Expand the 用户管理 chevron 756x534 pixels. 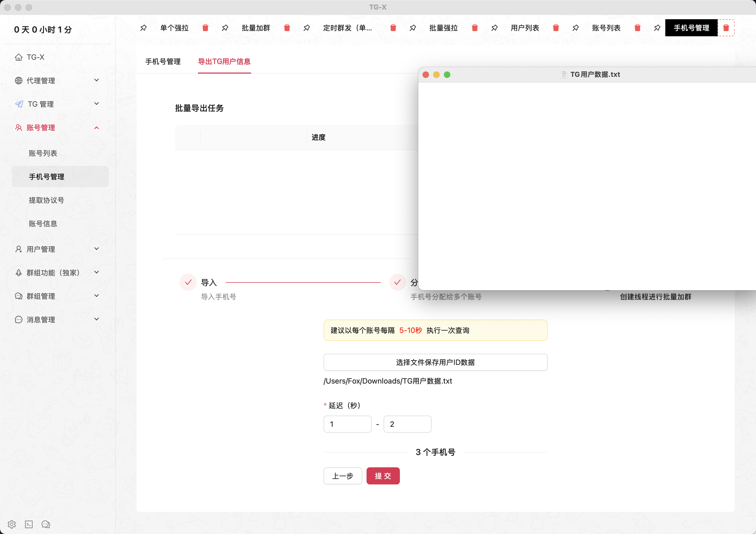click(x=97, y=249)
